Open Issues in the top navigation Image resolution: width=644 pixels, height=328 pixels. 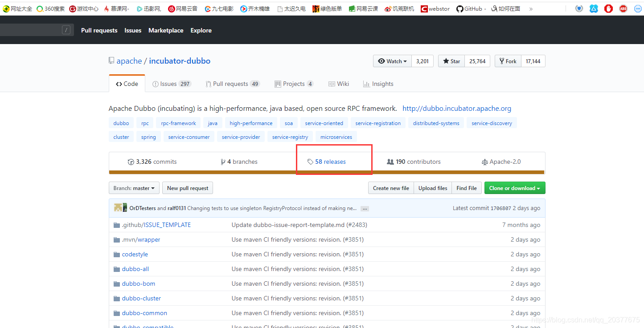(133, 30)
